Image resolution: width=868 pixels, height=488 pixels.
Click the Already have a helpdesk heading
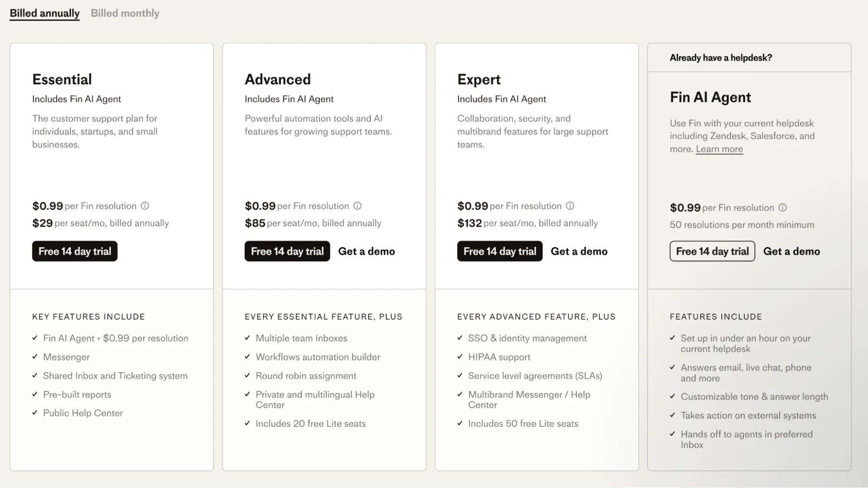point(720,57)
